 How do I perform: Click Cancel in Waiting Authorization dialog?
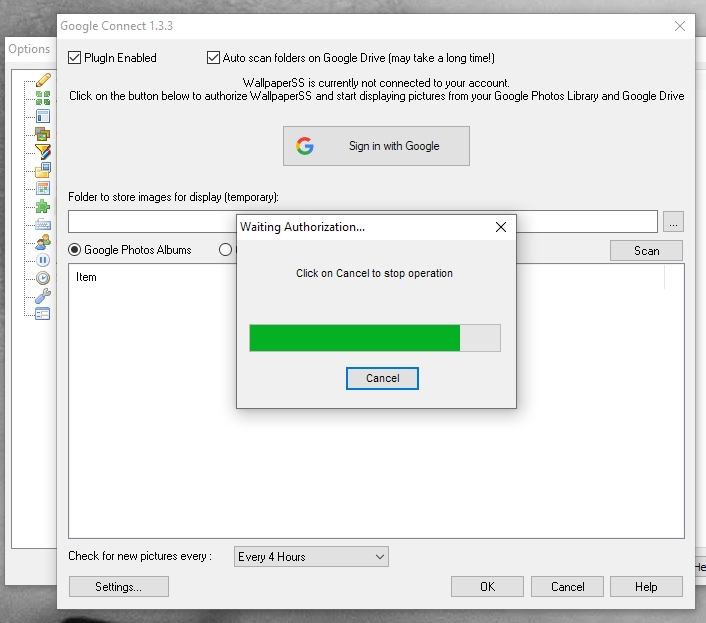(x=382, y=378)
